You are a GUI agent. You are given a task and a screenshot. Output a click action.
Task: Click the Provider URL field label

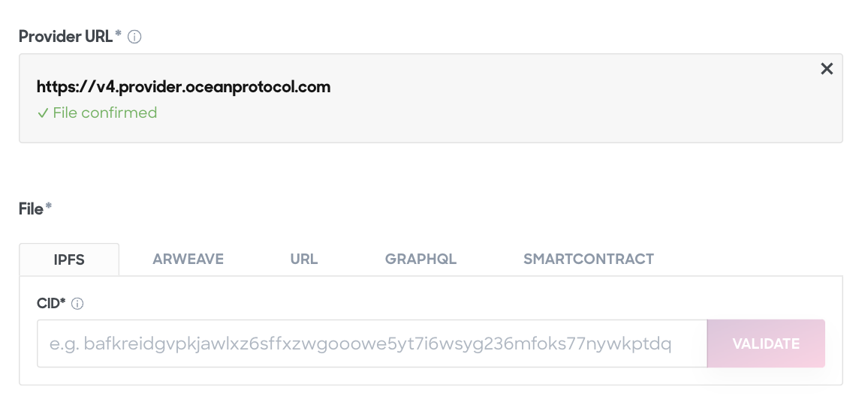66,37
